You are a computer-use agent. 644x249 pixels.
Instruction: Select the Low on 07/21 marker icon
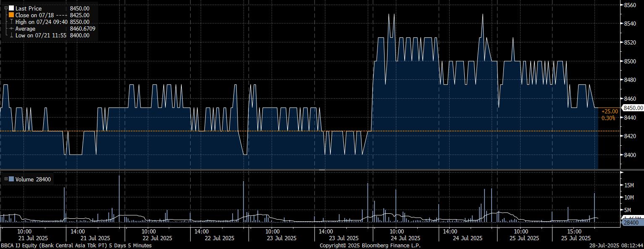tap(11, 36)
